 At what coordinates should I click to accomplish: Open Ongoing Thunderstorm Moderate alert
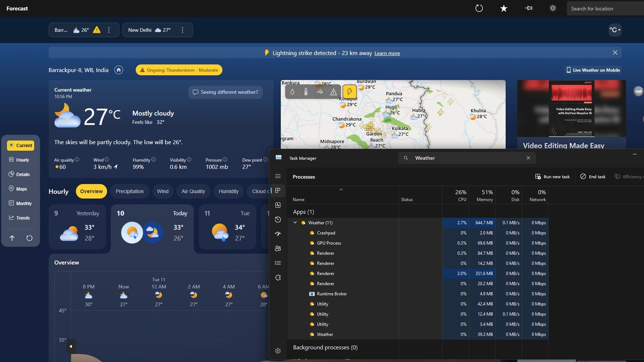tap(179, 70)
